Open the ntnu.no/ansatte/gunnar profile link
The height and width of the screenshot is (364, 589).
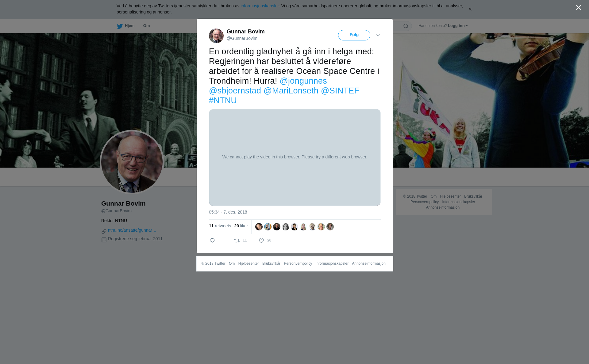132,230
